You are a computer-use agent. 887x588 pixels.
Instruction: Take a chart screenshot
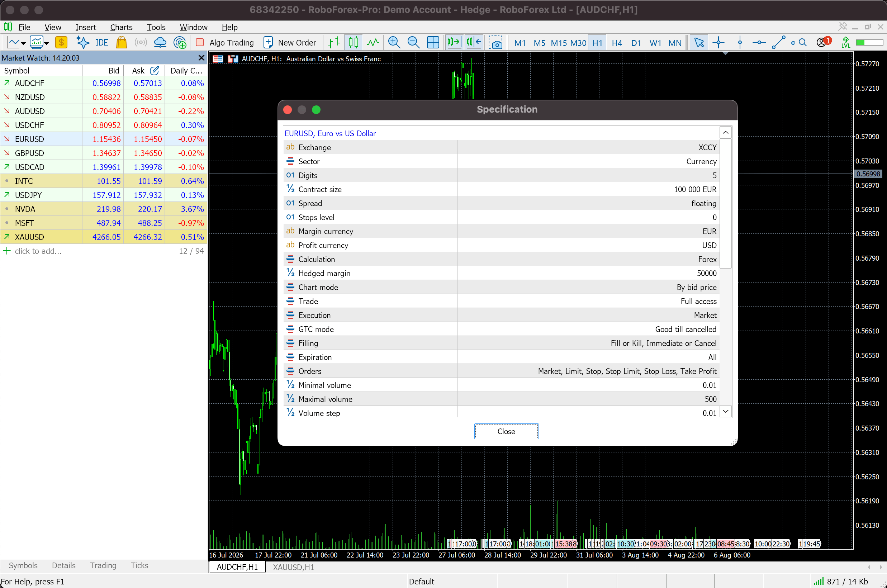[x=495, y=42]
